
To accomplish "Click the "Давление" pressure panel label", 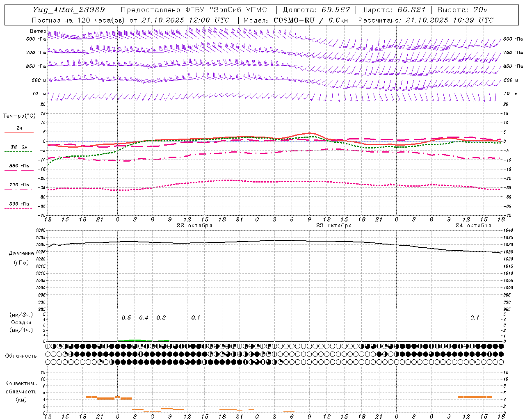I will 21,253.
